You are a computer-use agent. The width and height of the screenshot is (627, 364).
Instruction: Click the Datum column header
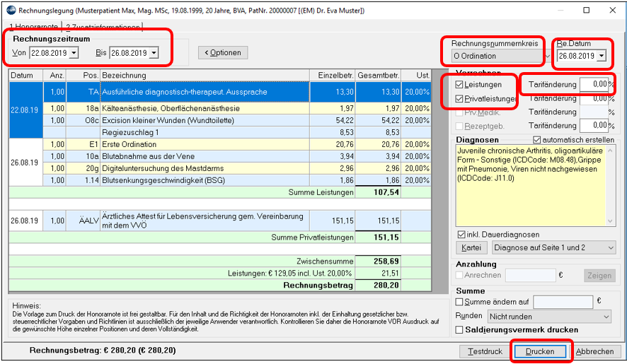click(25, 76)
